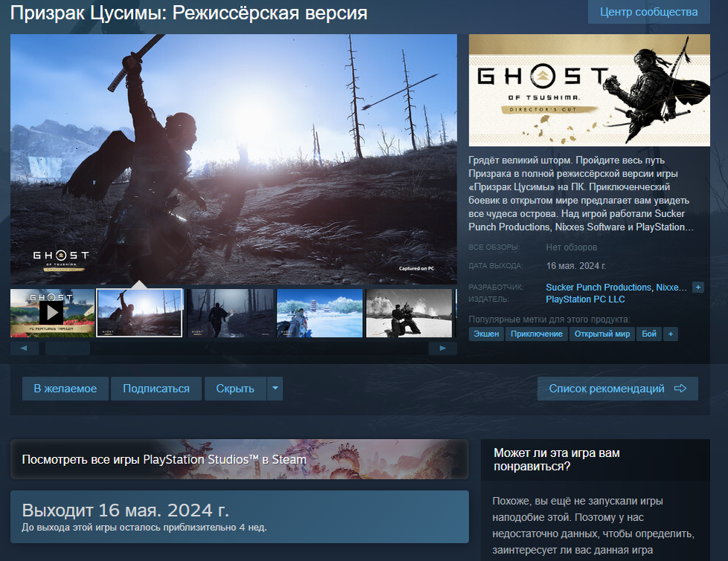
Task: Click the Ghost of Tsushima header image
Action: point(589,90)
